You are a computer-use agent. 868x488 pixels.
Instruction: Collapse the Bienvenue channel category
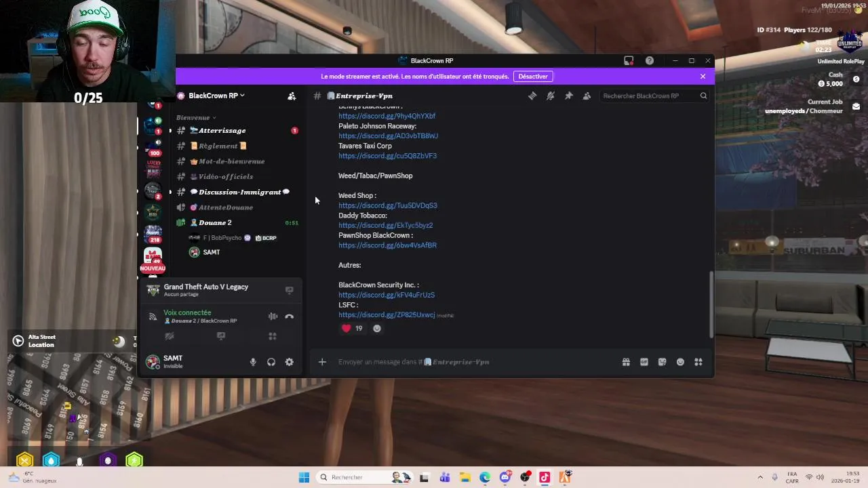pos(196,117)
